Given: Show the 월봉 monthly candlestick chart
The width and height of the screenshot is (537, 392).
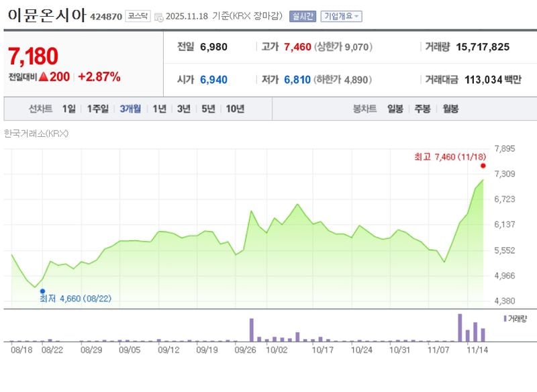Looking at the screenshot, I should pyautogui.click(x=450, y=109).
